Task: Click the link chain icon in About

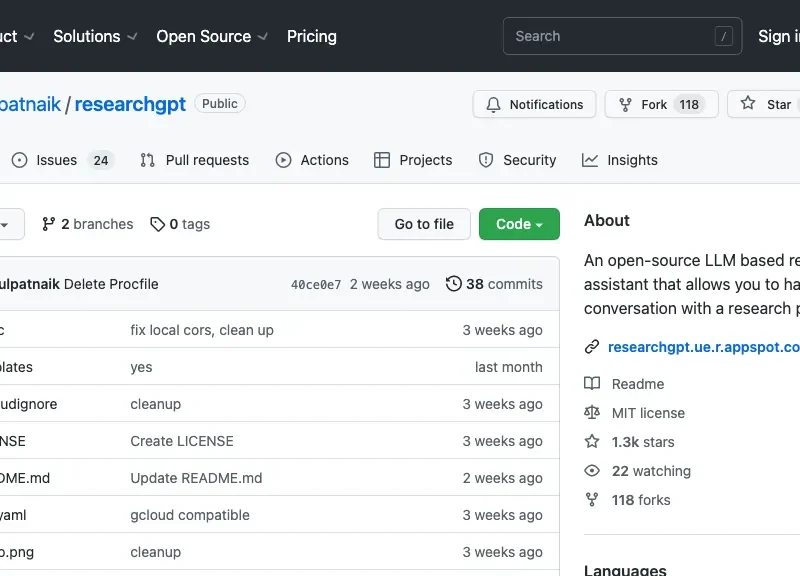Action: (x=592, y=347)
